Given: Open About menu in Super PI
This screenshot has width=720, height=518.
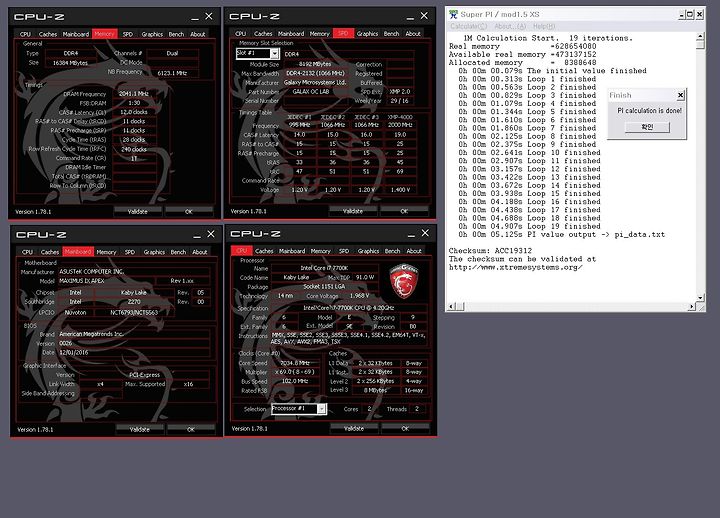Looking at the screenshot, I should pos(510,26).
